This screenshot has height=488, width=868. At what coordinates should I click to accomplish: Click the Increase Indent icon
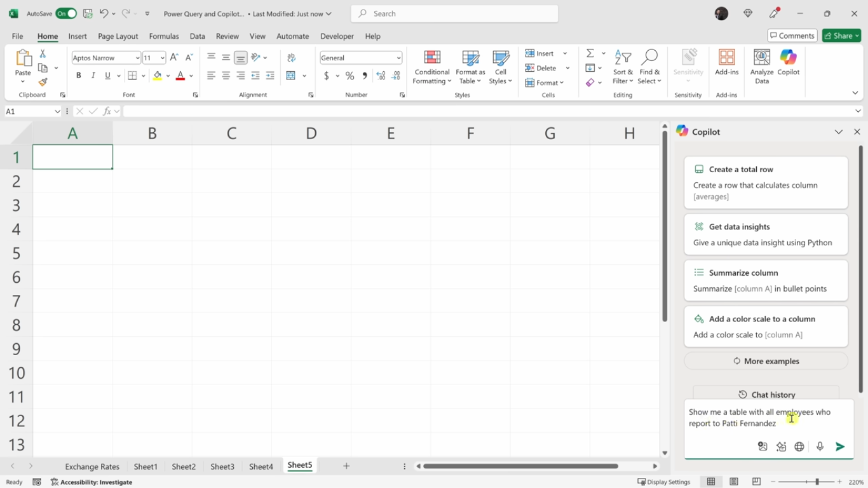tap(270, 76)
